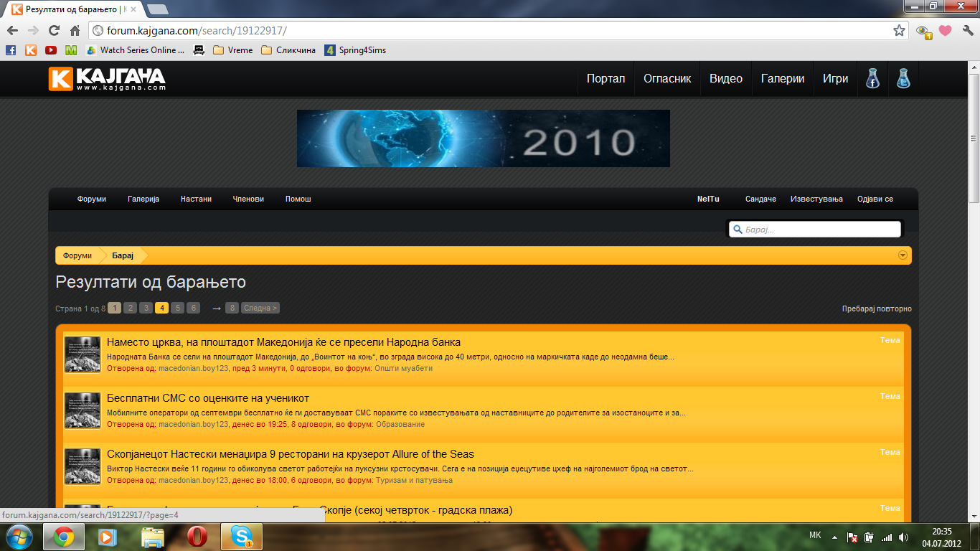Image resolution: width=980 pixels, height=551 pixels.
Task: Jump to last results page 8
Action: coord(232,309)
